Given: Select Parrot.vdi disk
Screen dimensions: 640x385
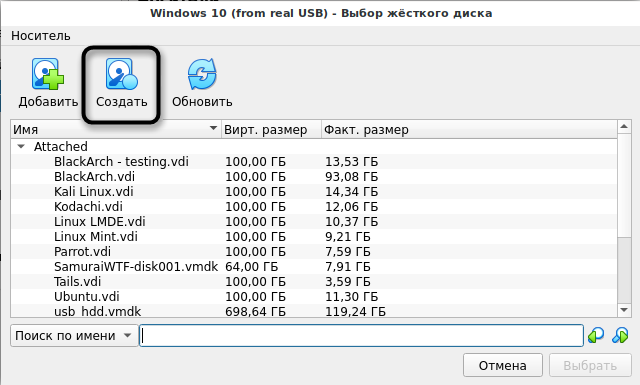Looking at the screenshot, I should [82, 251].
